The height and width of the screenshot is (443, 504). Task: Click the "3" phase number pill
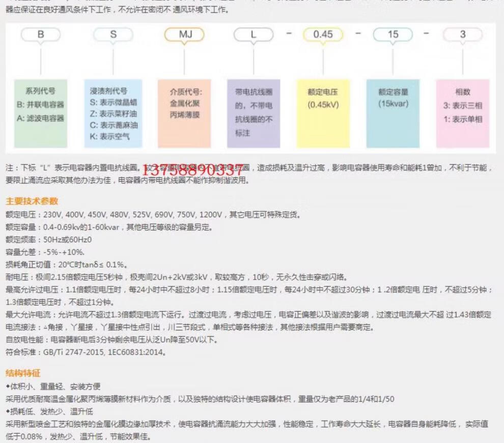tap(462, 35)
